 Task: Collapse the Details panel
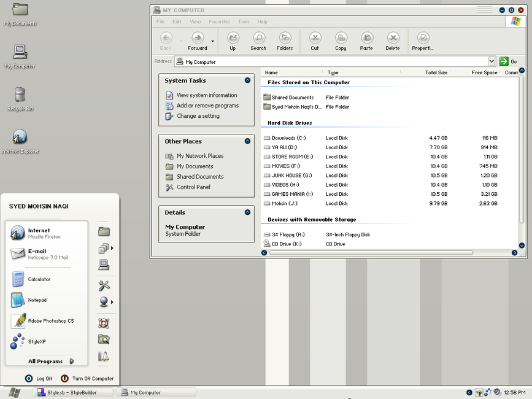point(247,212)
